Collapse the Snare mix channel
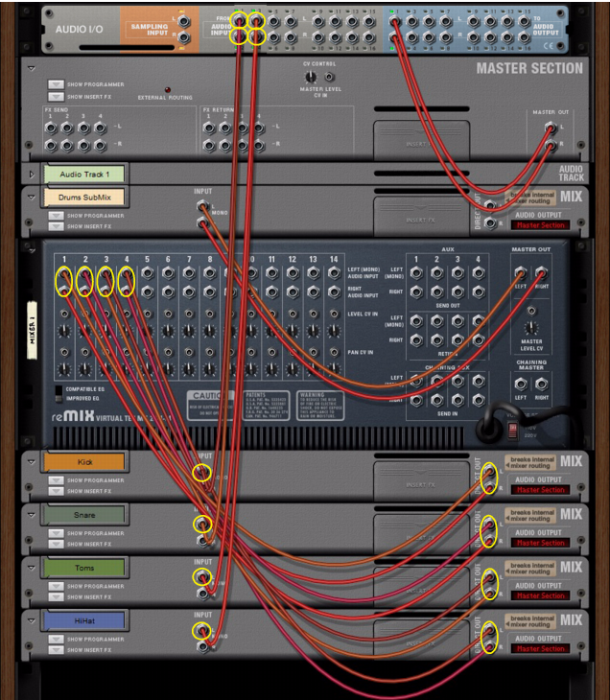610x700 pixels. 32,514
